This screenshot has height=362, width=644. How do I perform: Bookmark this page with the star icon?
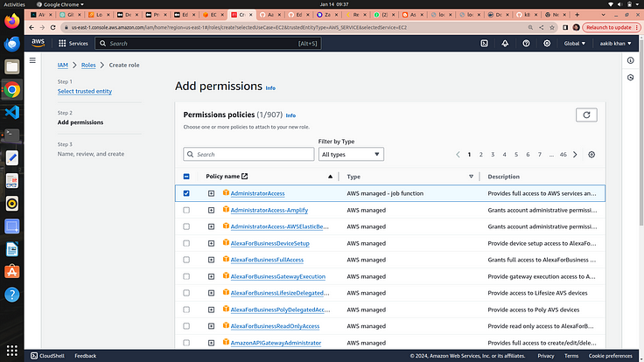[x=552, y=27]
